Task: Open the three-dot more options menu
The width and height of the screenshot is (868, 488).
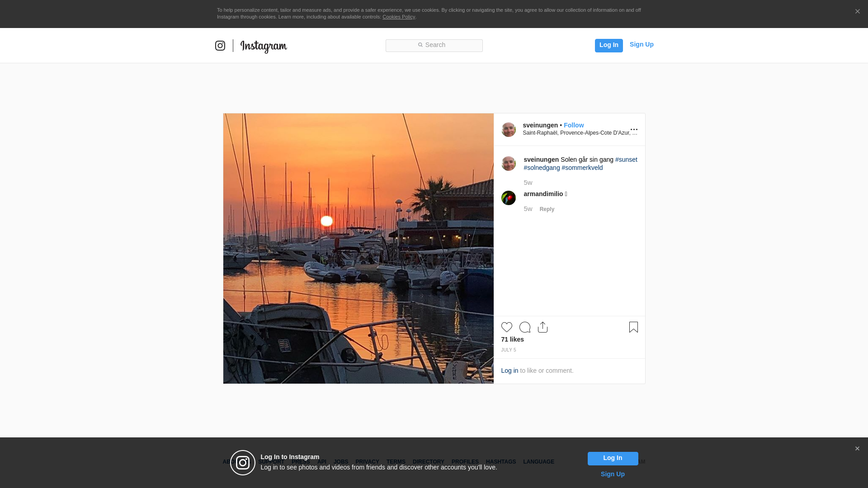Action: tap(634, 130)
